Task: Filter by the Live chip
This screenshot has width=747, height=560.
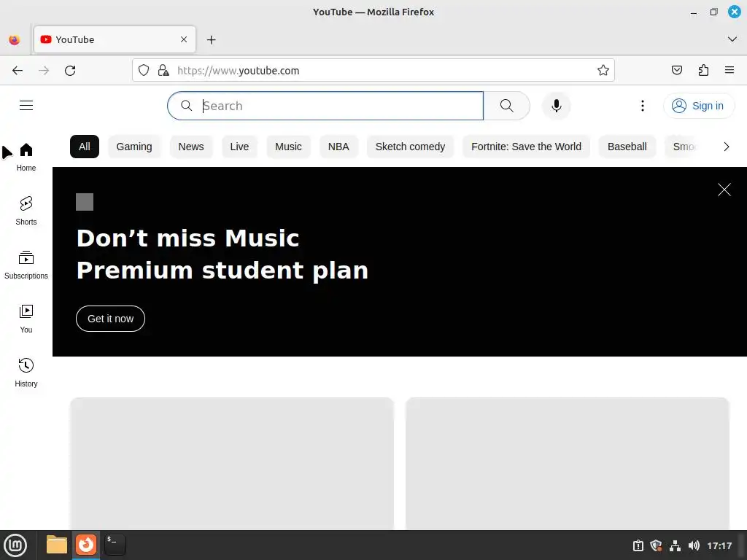Action: (239, 147)
